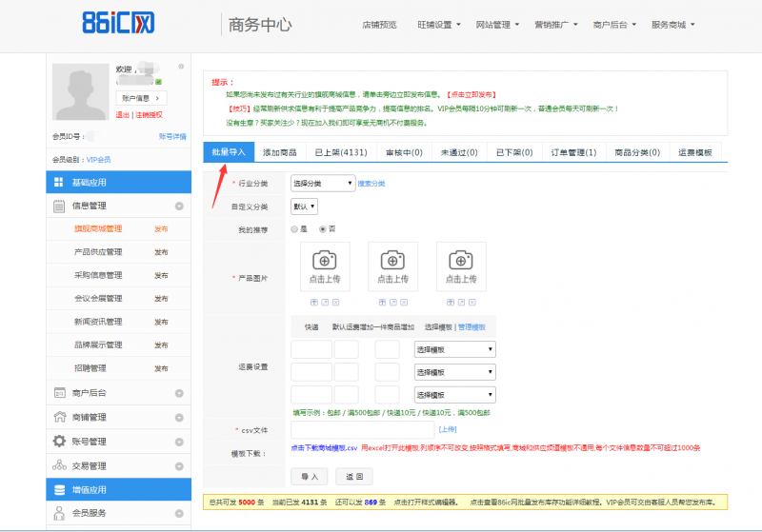Click the 账户信息 button under welcome
The image size is (762, 532).
click(x=141, y=98)
